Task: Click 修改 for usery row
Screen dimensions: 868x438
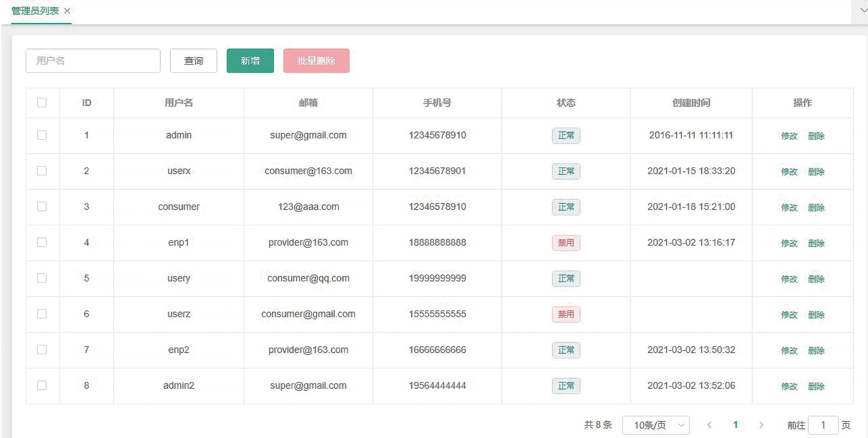Action: coord(789,279)
